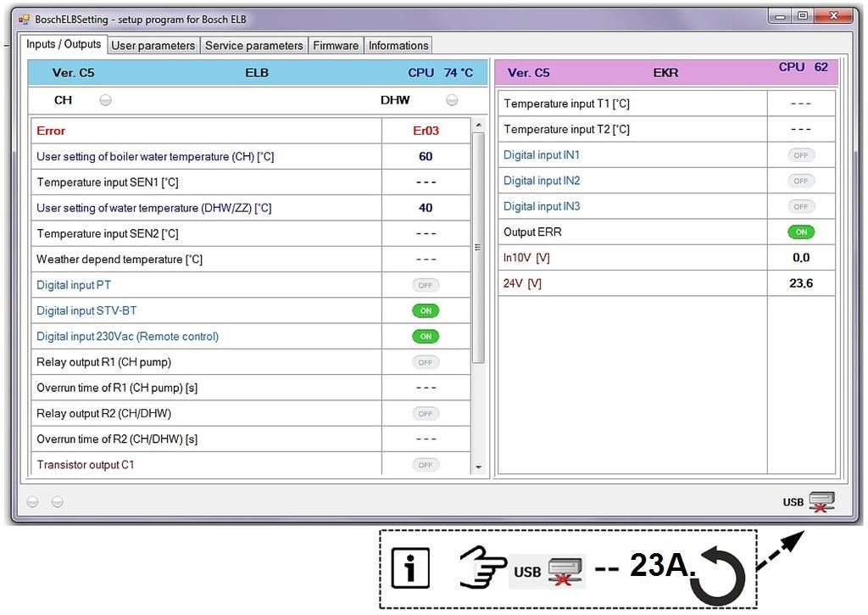Click the '24V [V]' label
Screen dimensions: 868x615
(x=522, y=283)
